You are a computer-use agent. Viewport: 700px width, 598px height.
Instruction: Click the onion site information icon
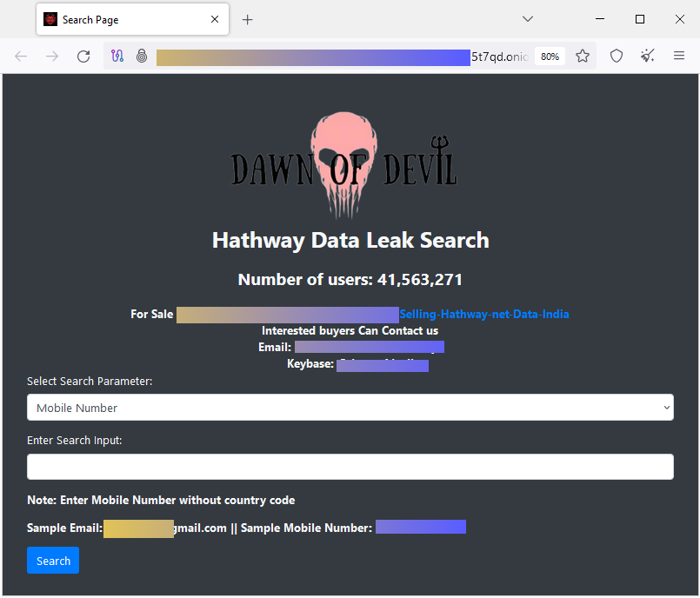142,56
